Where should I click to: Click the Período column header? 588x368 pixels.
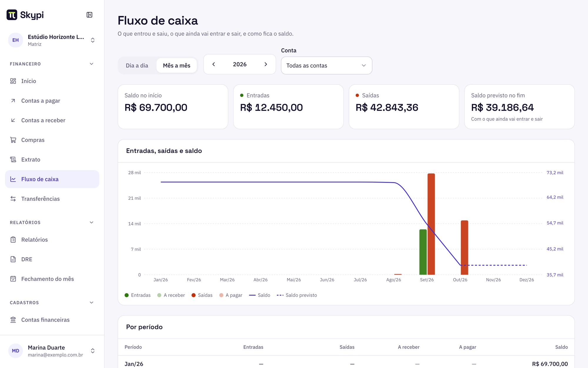(x=133, y=347)
